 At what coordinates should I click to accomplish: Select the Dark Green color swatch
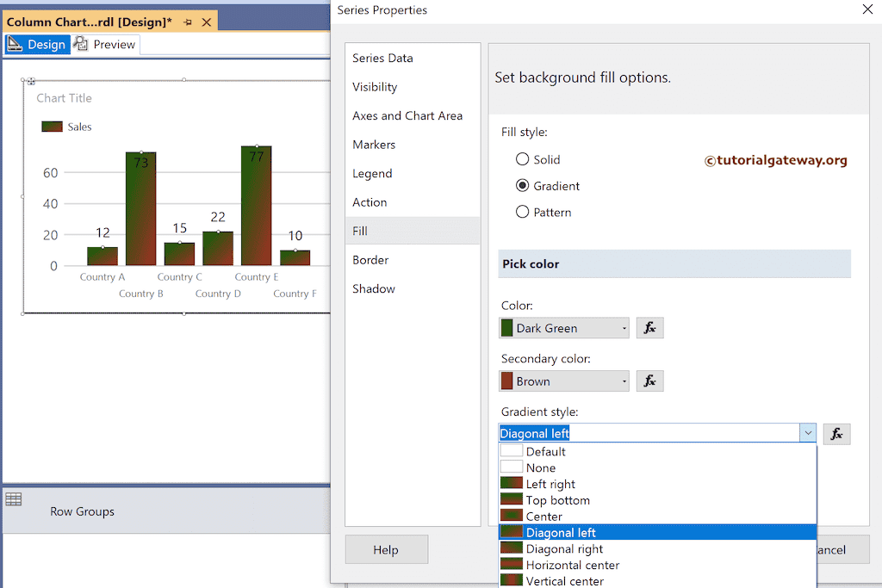pos(506,328)
